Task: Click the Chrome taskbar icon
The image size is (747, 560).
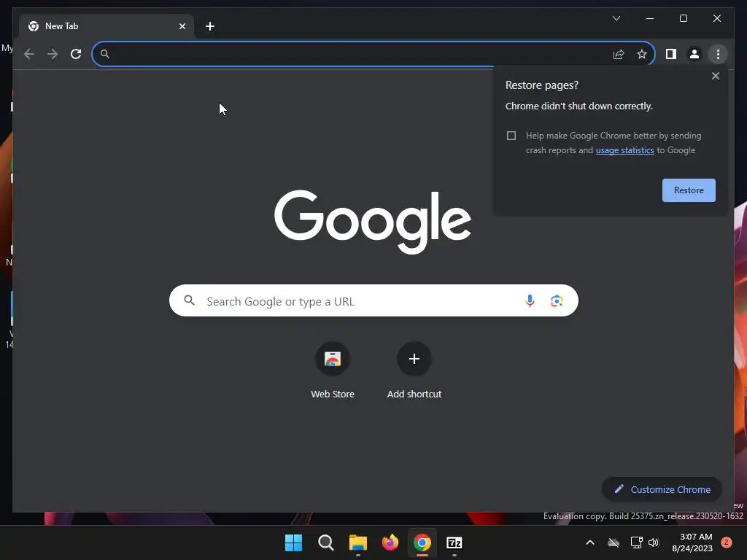Action: coord(422,542)
